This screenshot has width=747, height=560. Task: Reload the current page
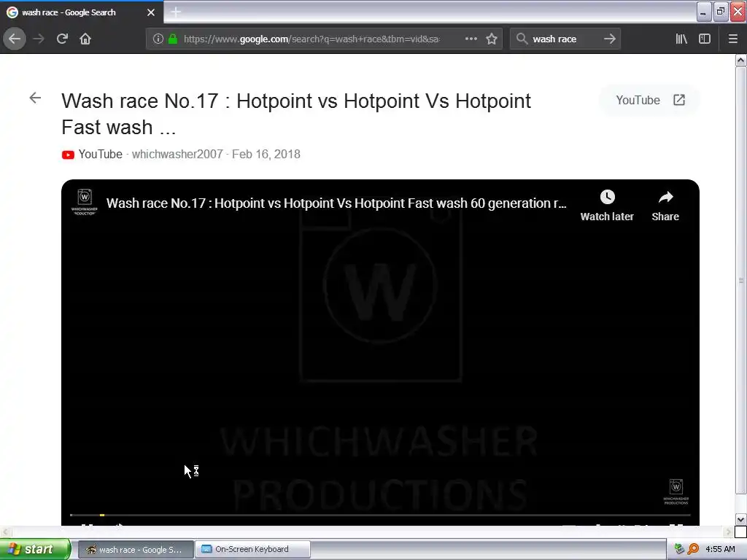63,39
